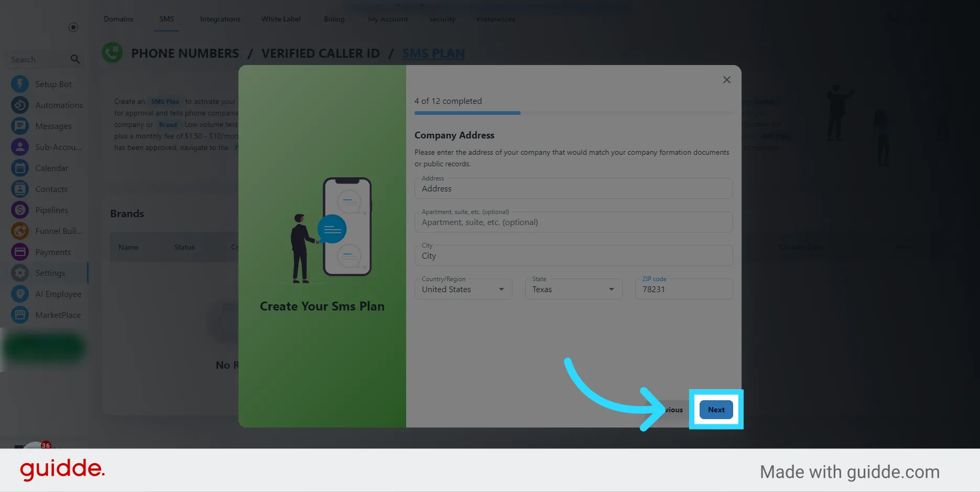The image size is (980, 492).
Task: Open Automations icon in sidebar
Action: click(x=20, y=105)
